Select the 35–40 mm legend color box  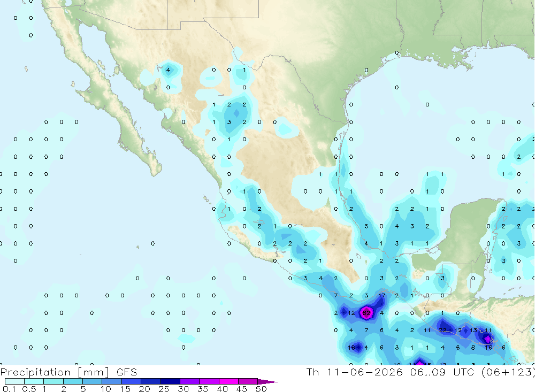(x=209, y=381)
